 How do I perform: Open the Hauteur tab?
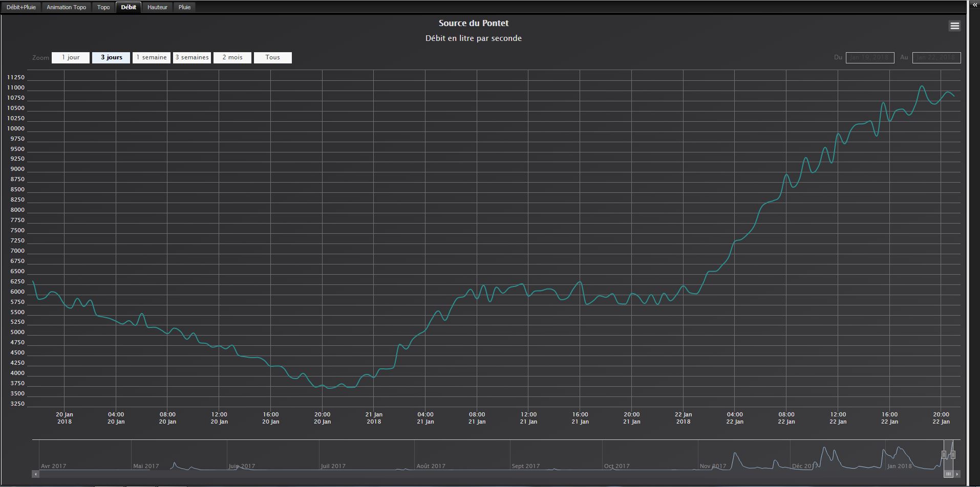point(157,7)
